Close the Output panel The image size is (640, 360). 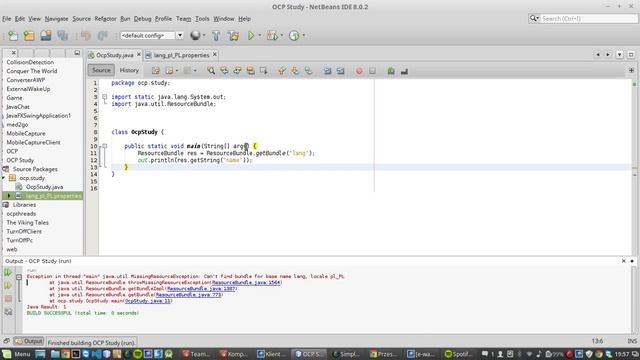coord(623,261)
